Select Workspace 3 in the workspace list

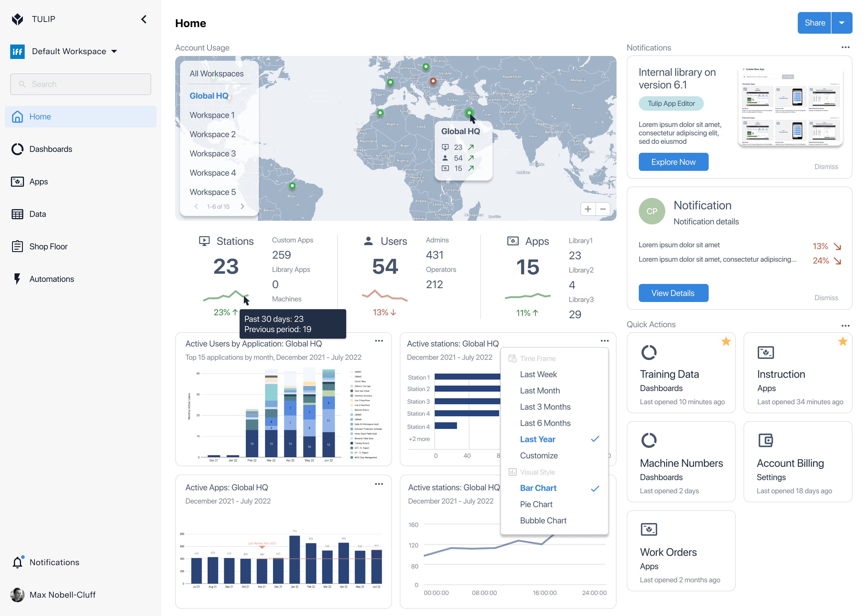(x=213, y=154)
